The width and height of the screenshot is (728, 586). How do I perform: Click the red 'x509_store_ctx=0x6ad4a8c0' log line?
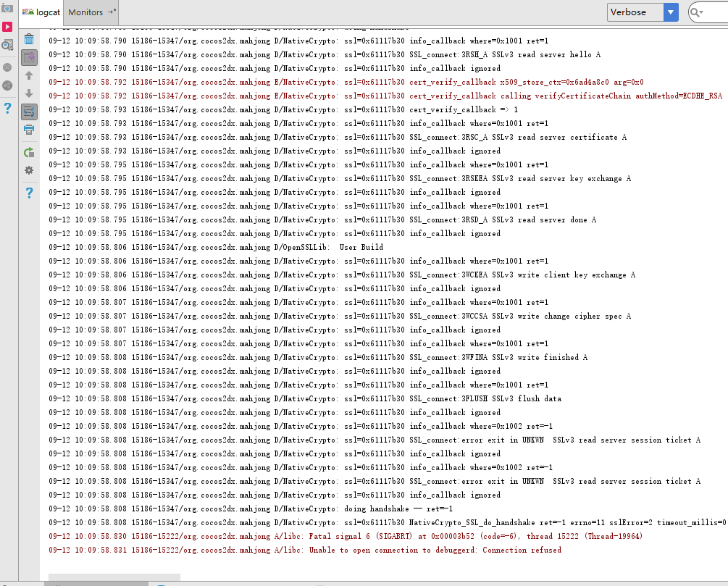coord(346,82)
